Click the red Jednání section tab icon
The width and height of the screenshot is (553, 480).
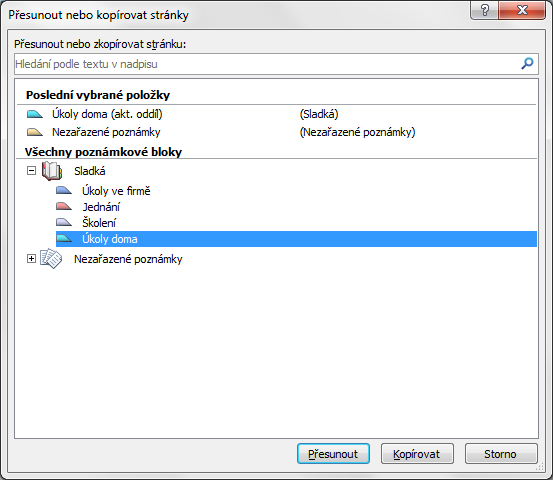[64, 207]
